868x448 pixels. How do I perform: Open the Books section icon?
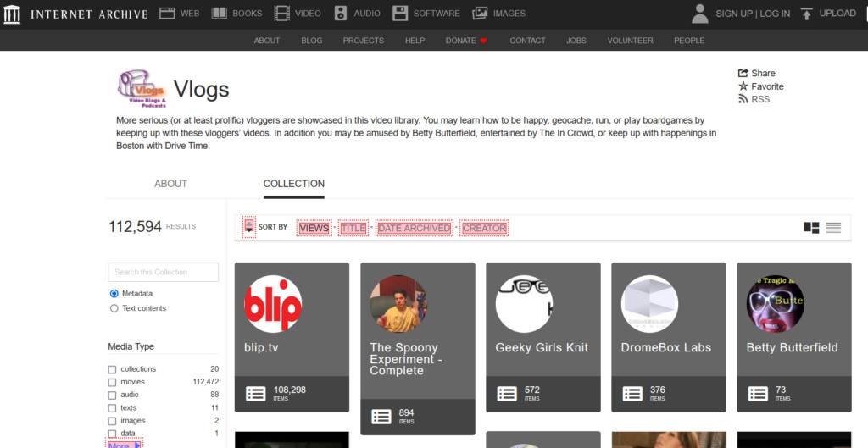point(220,14)
